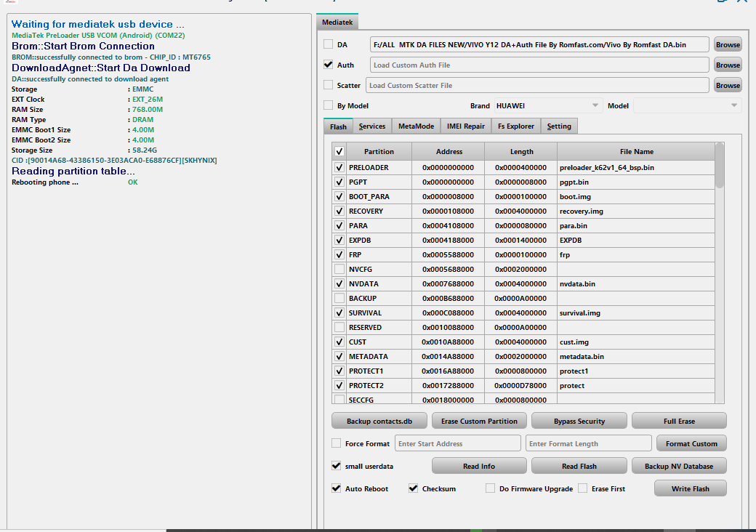This screenshot has width=756, height=532.
Task: Select the recovery.img file name cell
Action: (636, 211)
